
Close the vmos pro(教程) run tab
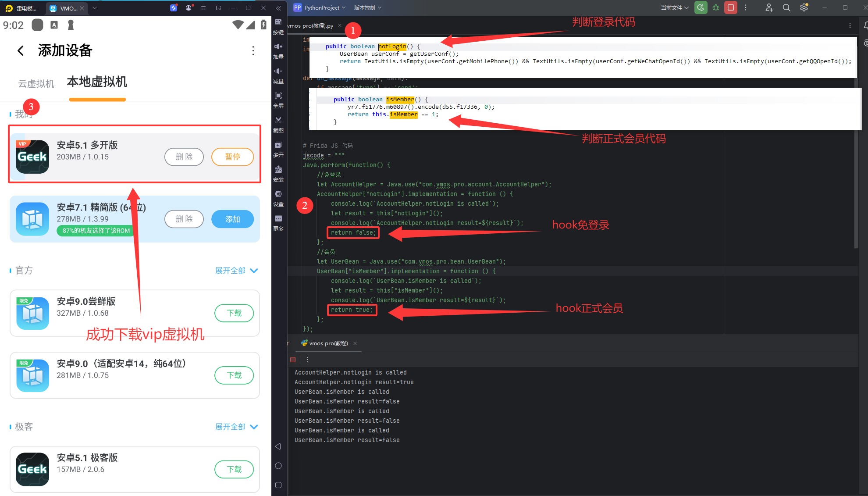pos(355,343)
